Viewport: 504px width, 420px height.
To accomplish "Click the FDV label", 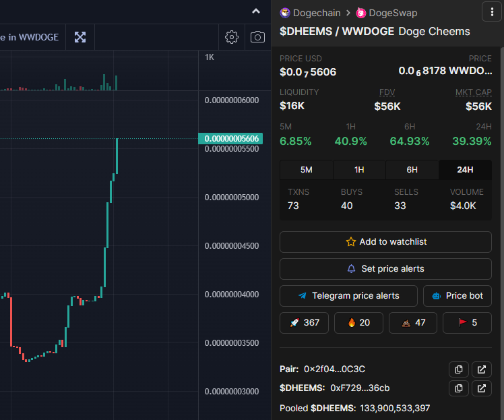I will (387, 92).
